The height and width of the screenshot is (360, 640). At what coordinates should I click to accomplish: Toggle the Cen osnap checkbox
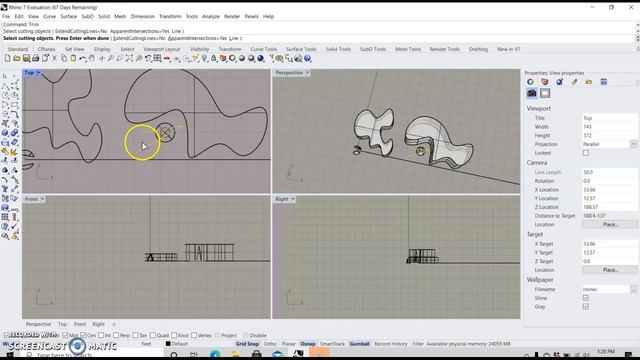click(x=83, y=336)
